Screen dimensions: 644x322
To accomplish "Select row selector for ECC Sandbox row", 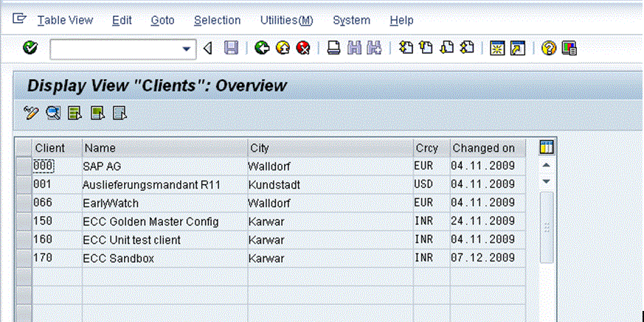I will [x=24, y=258].
